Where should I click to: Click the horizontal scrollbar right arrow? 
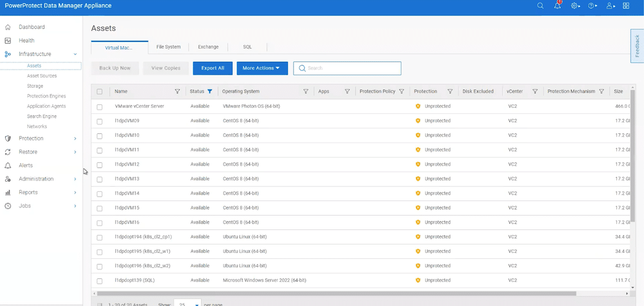[627, 294]
